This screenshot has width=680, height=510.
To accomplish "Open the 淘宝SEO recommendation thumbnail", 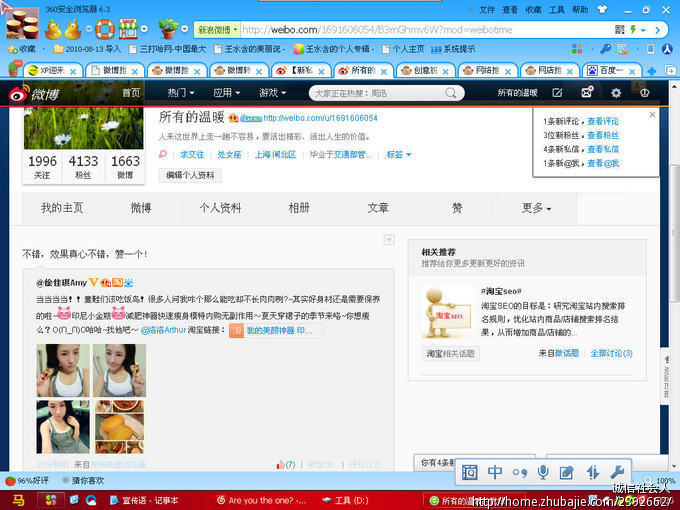I will coord(448,312).
